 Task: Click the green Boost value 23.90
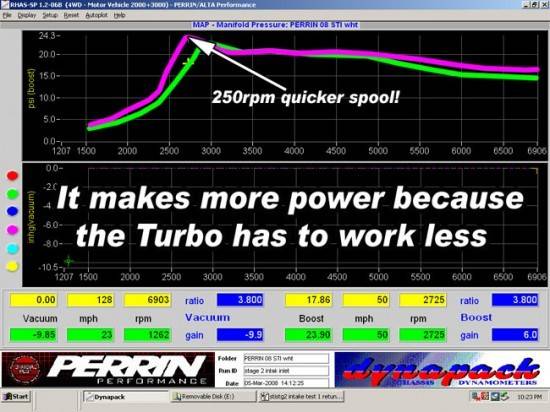click(x=308, y=335)
